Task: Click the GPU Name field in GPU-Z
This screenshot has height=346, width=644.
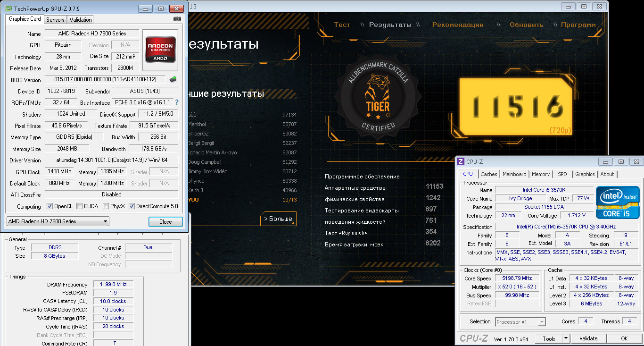Action: (x=92, y=34)
